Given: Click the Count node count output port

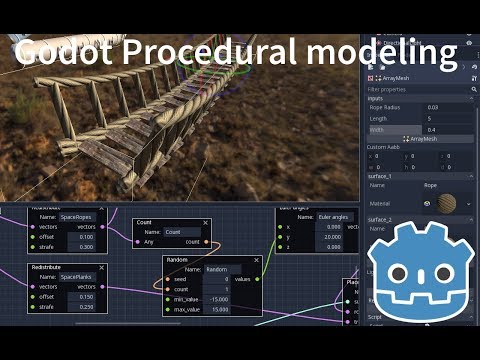Looking at the screenshot, I should click(206, 242).
